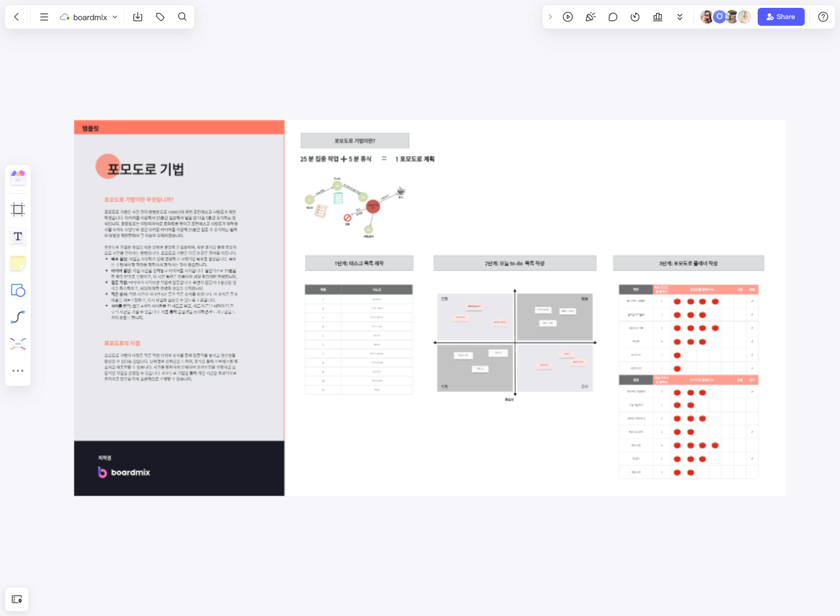
Task: Select the green checklist icon in diagram
Action: point(338,198)
